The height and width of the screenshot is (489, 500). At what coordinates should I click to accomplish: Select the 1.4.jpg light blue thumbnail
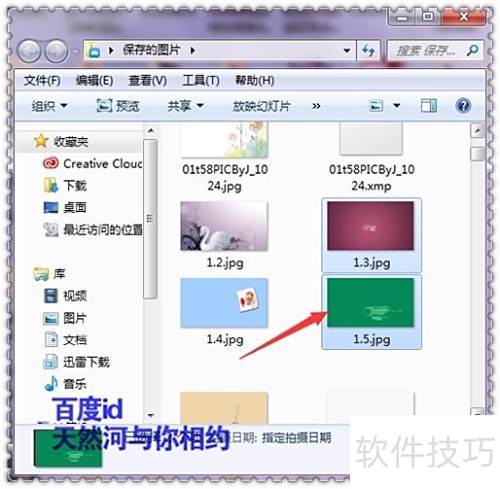(x=224, y=303)
